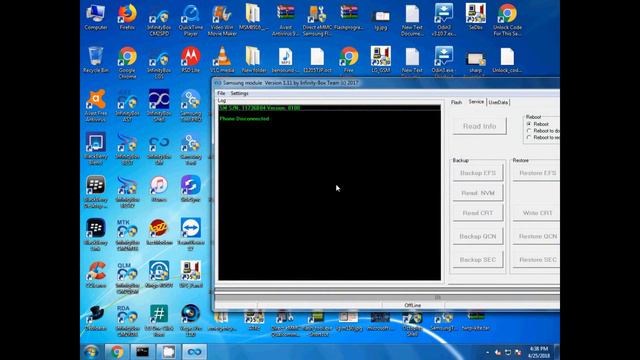Open the Windows Start menu
640x360 pixels.
point(91,351)
